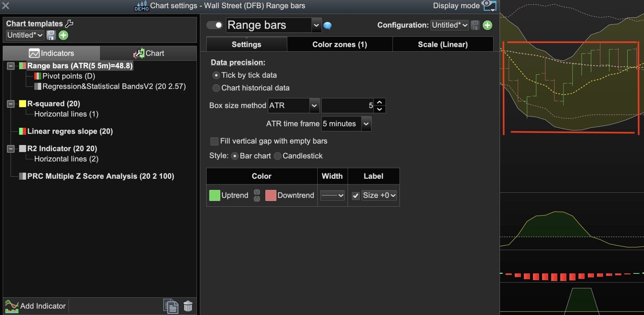The image size is (644, 315).
Task: Enable Fill vertical gap with empty bars
Action: [x=214, y=141]
